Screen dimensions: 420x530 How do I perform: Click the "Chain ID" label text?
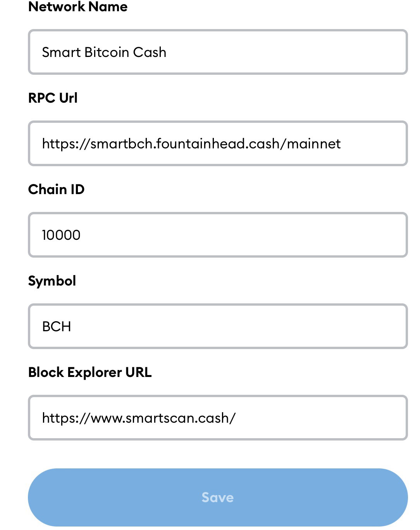[x=56, y=189]
